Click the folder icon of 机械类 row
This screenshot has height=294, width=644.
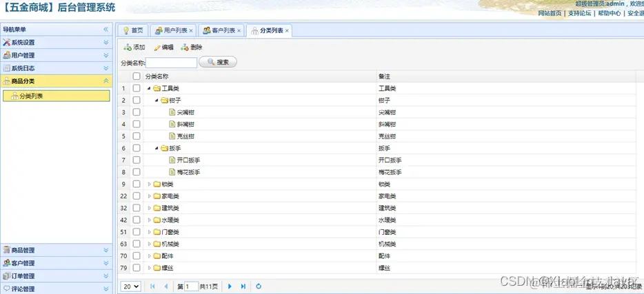pyautogui.click(x=157, y=244)
